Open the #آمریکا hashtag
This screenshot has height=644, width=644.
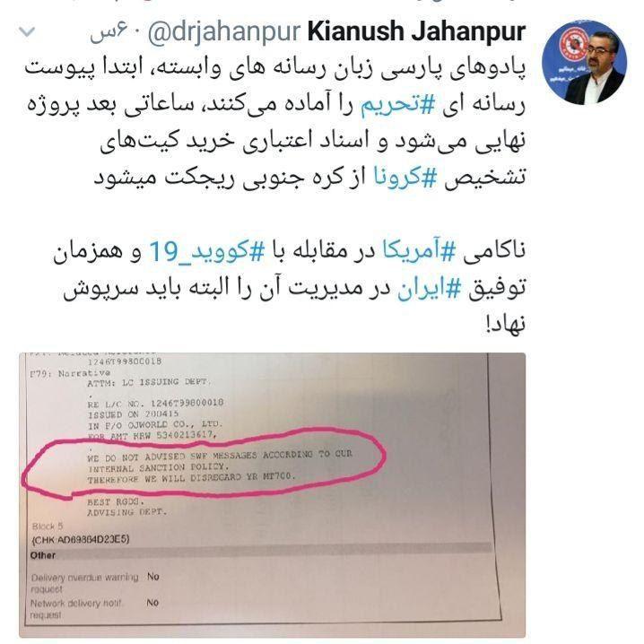[x=419, y=250]
